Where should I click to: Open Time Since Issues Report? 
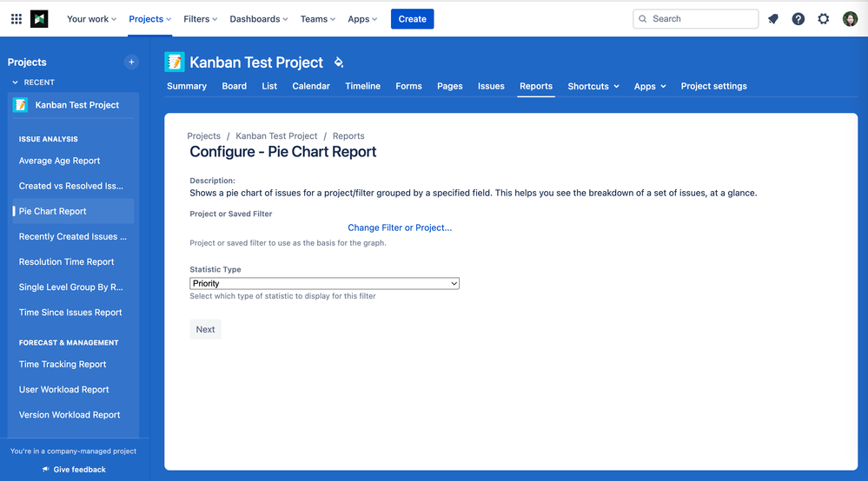point(70,313)
